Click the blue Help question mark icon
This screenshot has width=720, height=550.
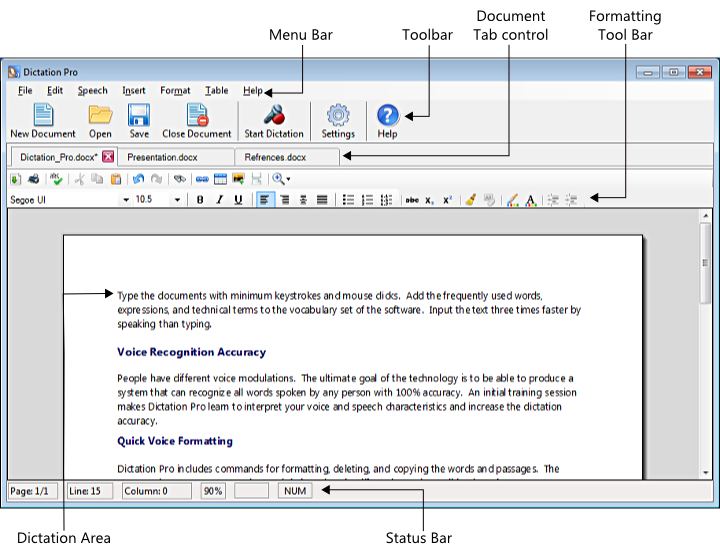click(x=388, y=115)
